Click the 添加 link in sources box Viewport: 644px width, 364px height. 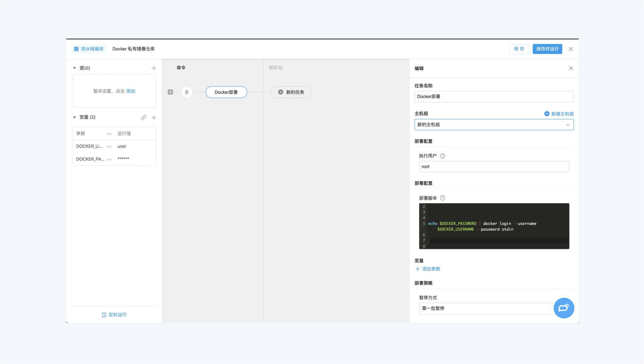[131, 91]
